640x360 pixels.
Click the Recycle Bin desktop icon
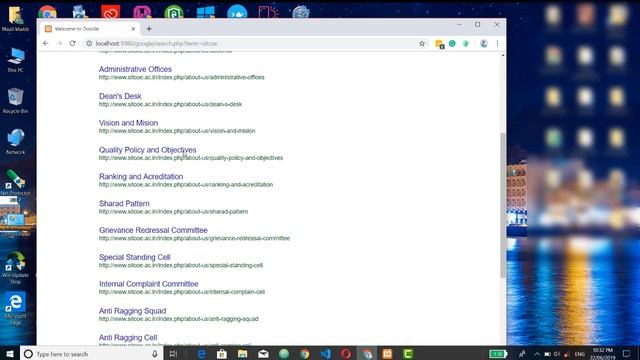click(x=15, y=100)
